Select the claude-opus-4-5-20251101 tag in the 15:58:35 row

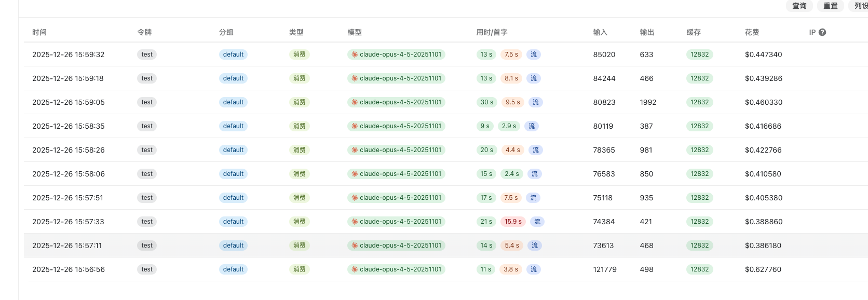(x=396, y=126)
